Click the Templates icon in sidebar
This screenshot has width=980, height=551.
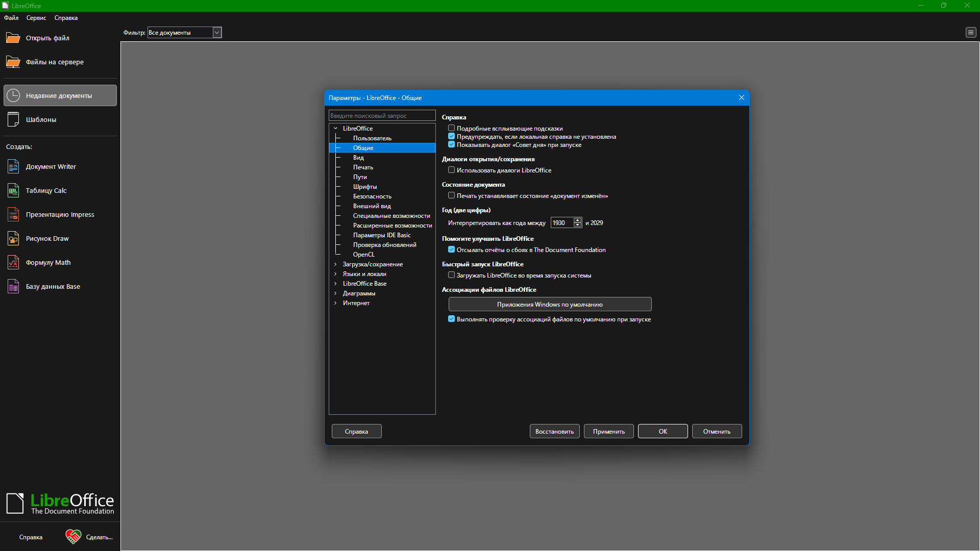click(13, 119)
